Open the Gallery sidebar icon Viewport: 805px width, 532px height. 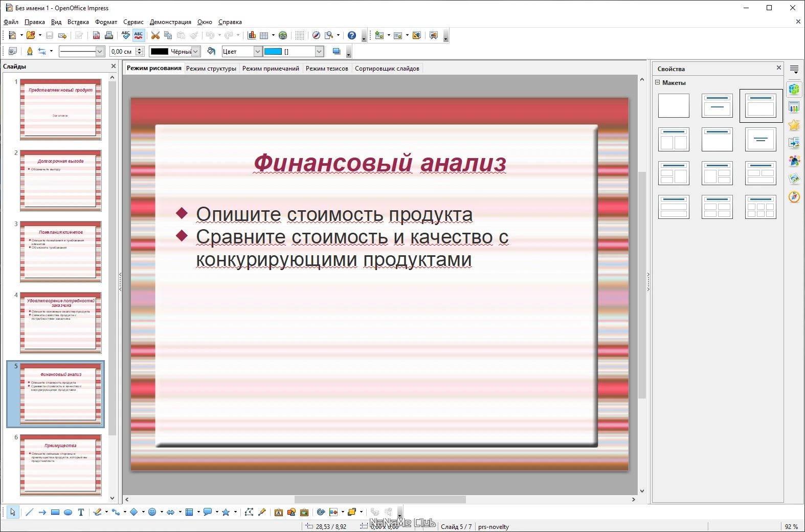click(794, 179)
